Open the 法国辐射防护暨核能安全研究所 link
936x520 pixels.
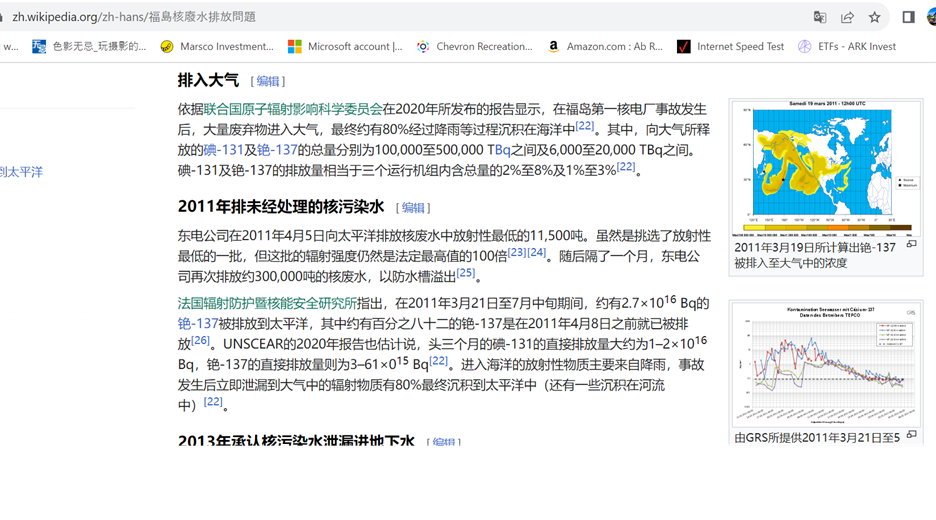click(267, 303)
